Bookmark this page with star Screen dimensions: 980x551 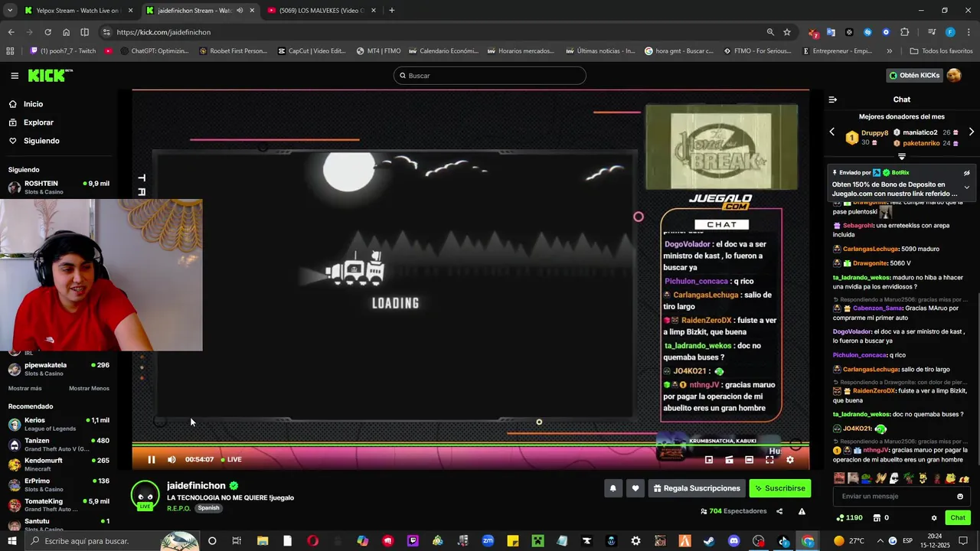coord(787,32)
